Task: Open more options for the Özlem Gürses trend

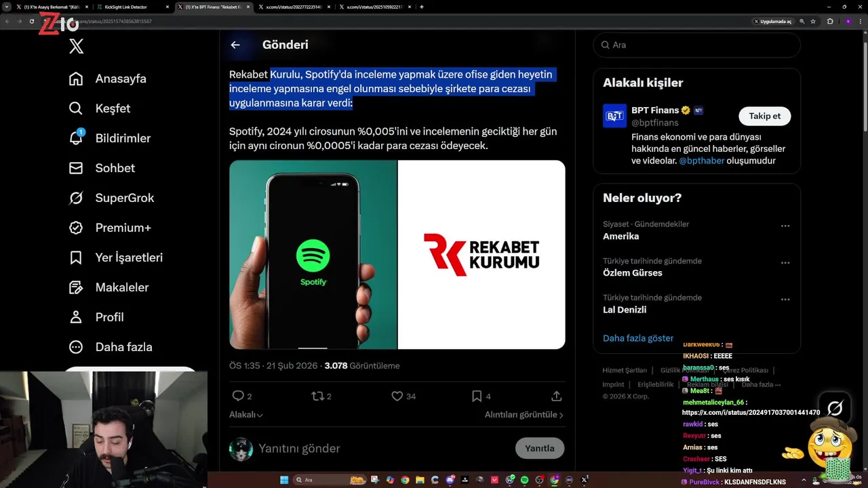Action: pos(785,263)
